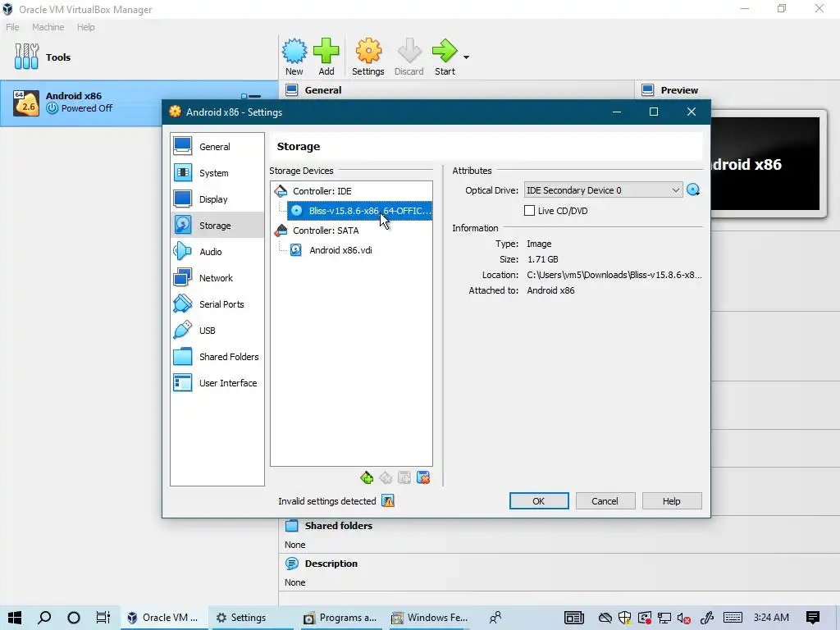Image resolution: width=840 pixels, height=630 pixels.
Task: Click the Windows Security shield tray icon
Action: click(624, 619)
